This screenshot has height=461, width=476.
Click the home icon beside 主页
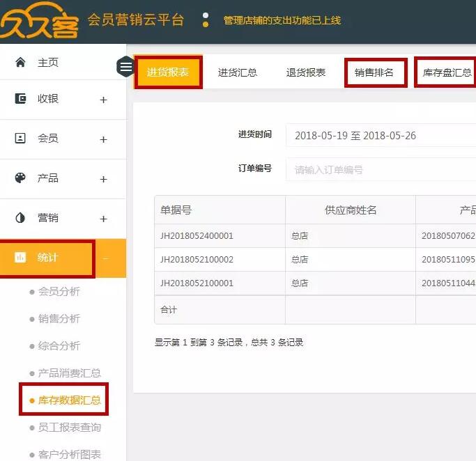click(20, 63)
